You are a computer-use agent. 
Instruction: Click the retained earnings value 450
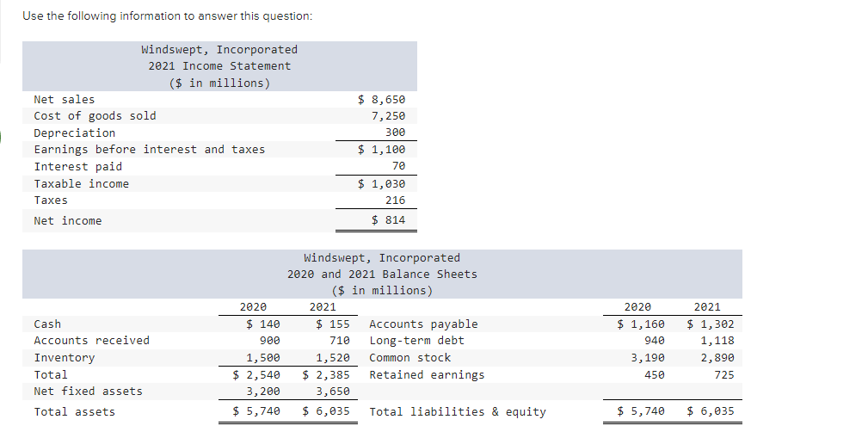pos(655,375)
